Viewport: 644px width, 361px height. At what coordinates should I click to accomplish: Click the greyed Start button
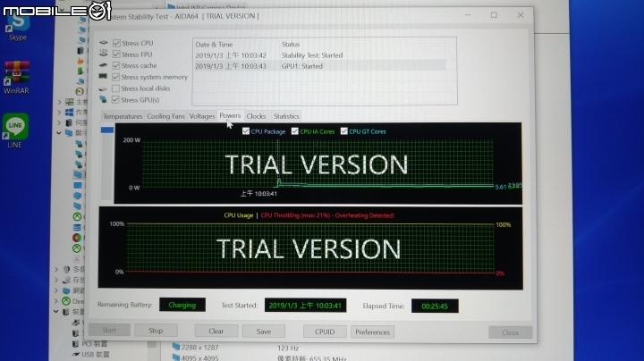tap(109, 330)
